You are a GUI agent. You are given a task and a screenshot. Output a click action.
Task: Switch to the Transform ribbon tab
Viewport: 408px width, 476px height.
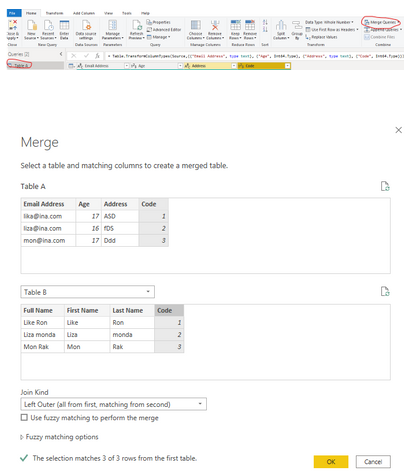[x=54, y=13]
